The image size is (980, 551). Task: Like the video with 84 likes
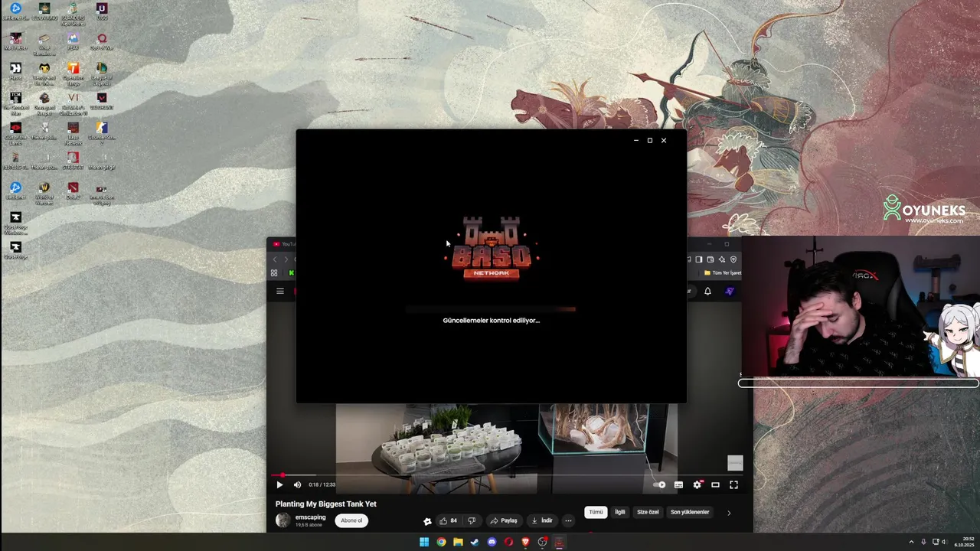click(x=448, y=520)
